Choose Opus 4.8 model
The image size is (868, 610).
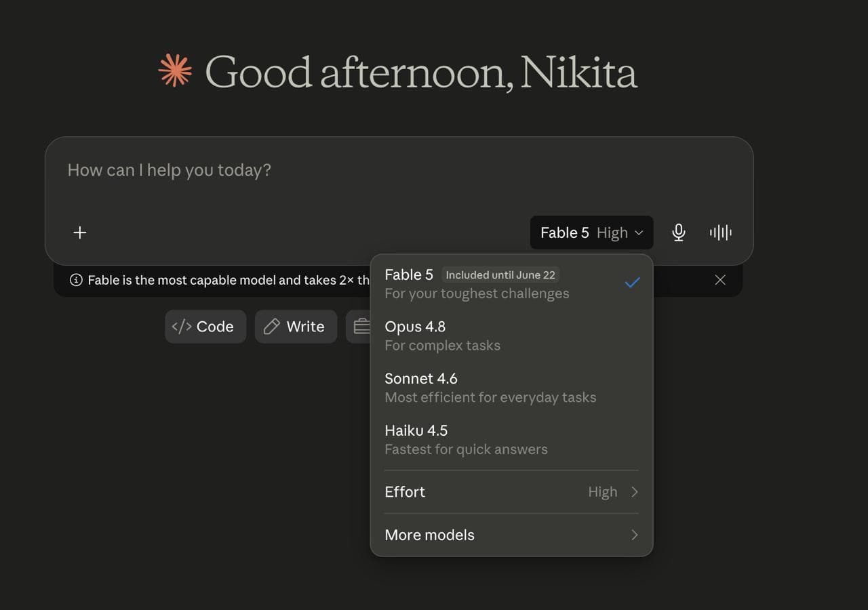click(511, 335)
